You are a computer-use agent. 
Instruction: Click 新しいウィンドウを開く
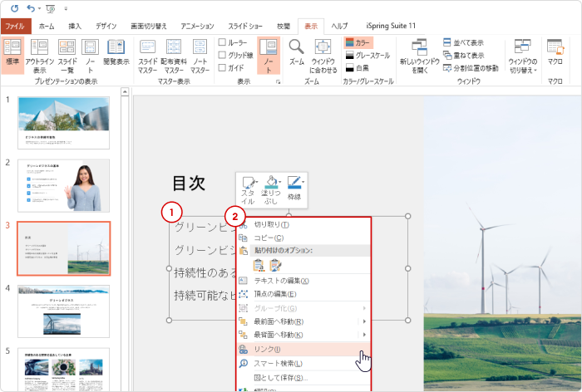pyautogui.click(x=419, y=56)
